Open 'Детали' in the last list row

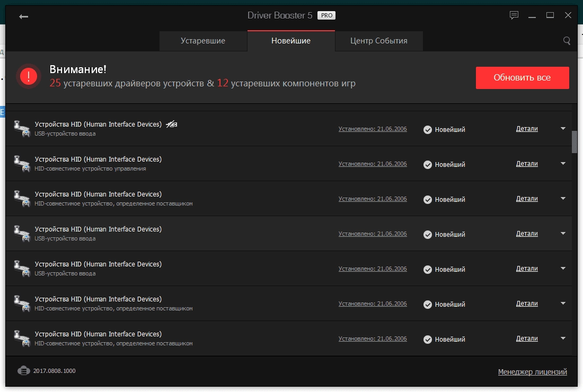[x=527, y=338]
